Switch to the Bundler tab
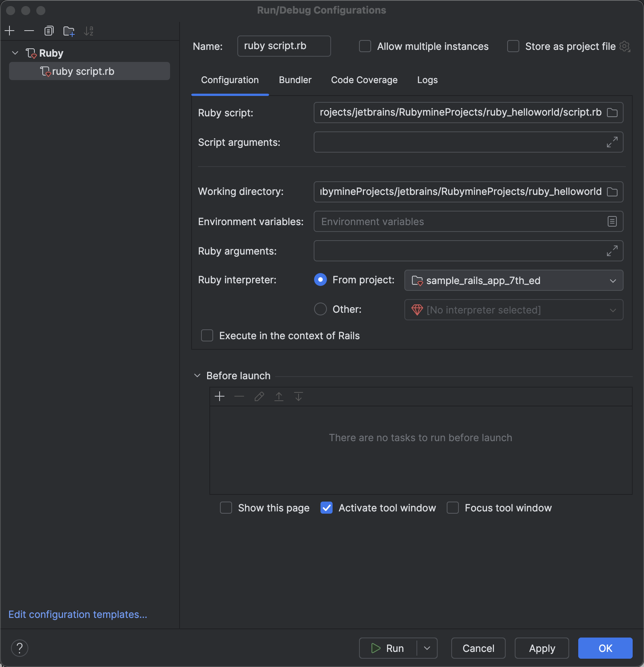Screen dimensions: 644x667 coord(295,80)
